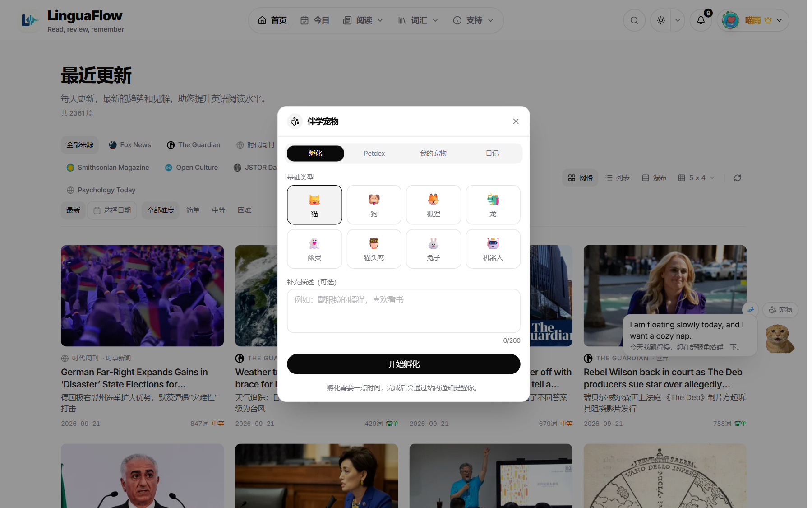Click the LinguaFlow logo icon
This screenshot has width=812, height=508.
[x=30, y=20]
